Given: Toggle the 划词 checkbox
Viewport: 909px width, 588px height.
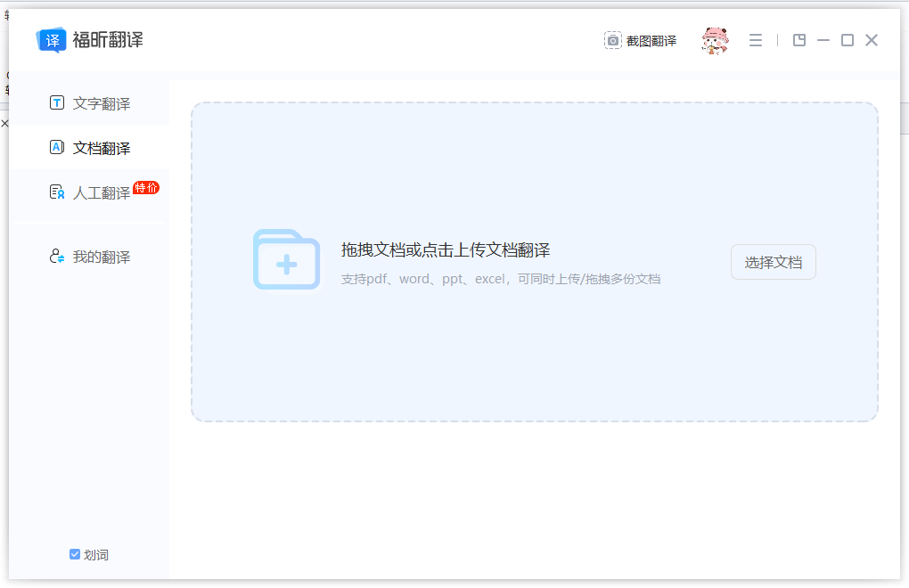Looking at the screenshot, I should [x=75, y=554].
